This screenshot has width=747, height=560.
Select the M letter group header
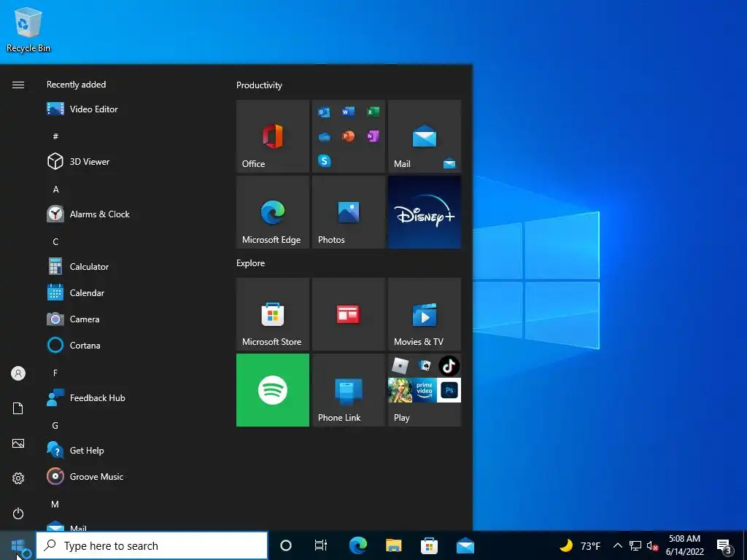pos(55,504)
